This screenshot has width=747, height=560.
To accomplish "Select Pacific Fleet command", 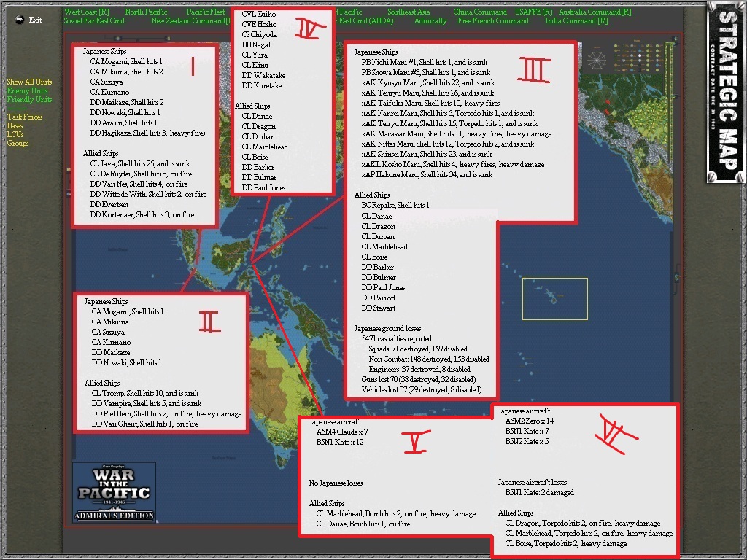I will pos(206,12).
